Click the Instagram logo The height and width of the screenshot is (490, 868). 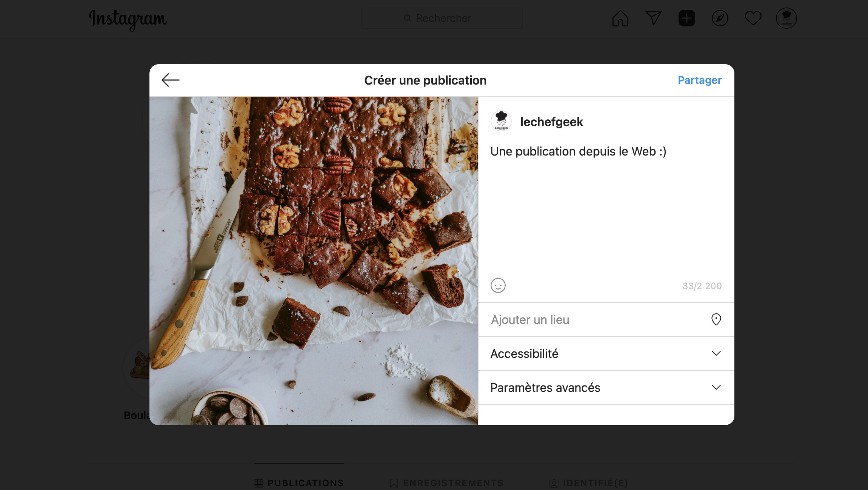128,19
